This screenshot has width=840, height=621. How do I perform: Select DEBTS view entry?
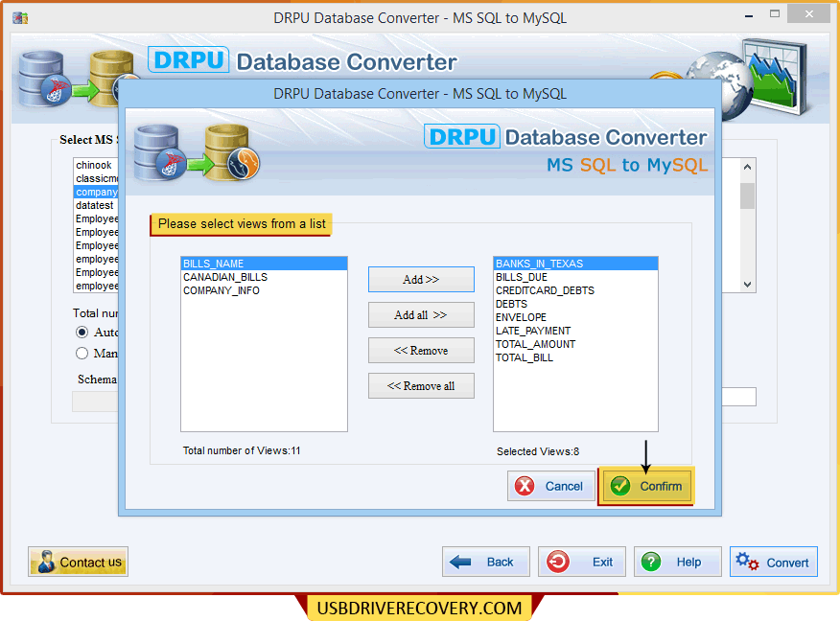point(575,304)
